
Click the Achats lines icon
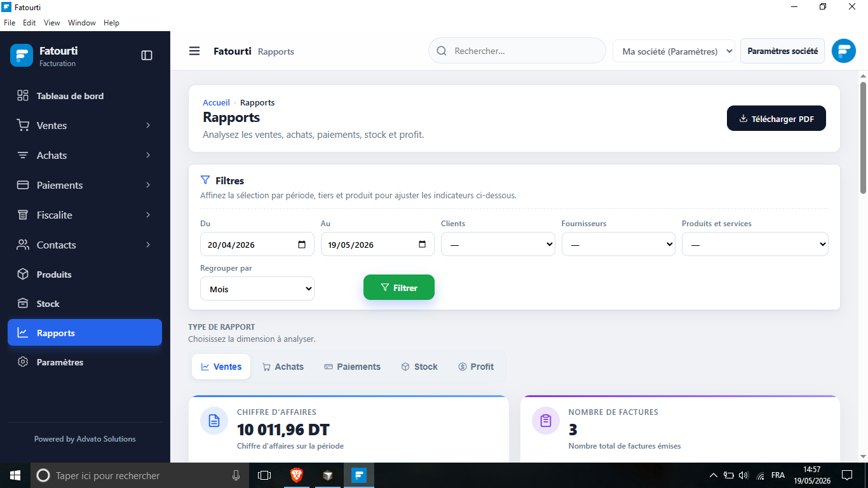coord(23,155)
